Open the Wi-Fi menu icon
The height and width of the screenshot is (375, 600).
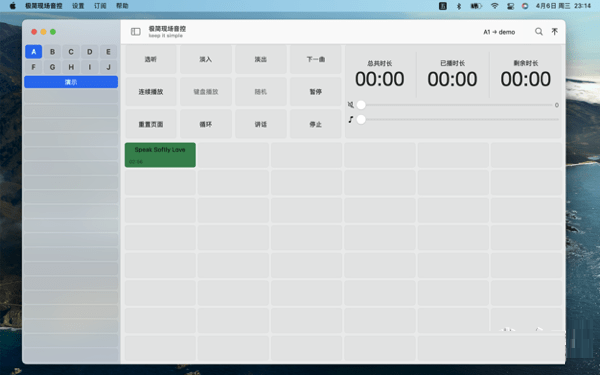click(x=494, y=6)
